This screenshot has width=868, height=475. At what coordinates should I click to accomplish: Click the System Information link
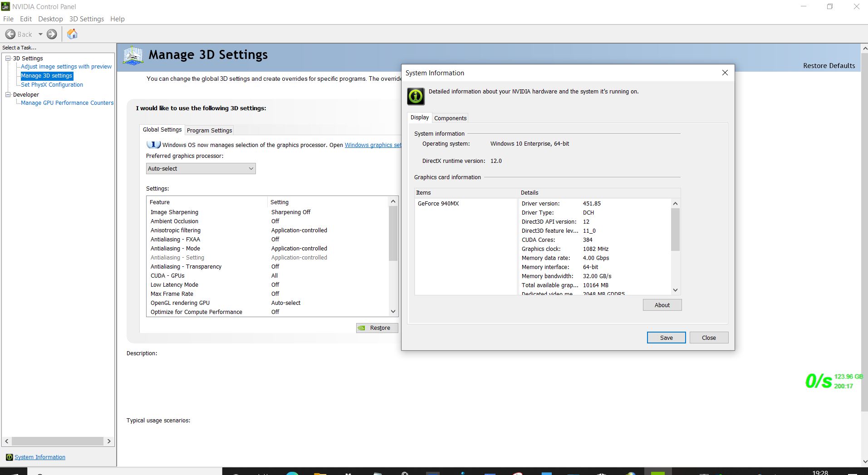point(40,457)
